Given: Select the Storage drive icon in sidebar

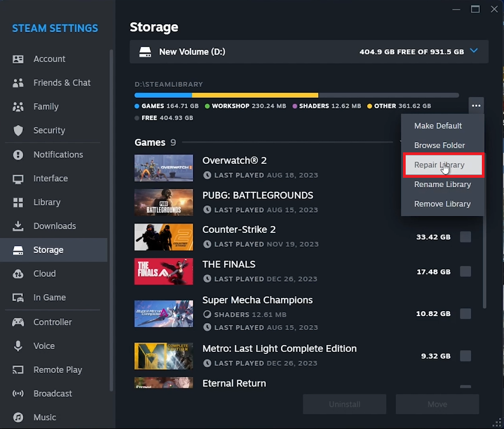Looking at the screenshot, I should (x=18, y=250).
